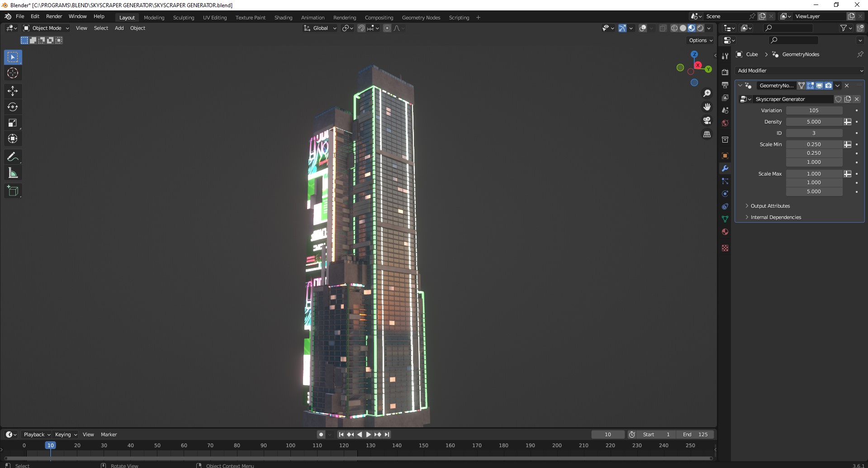
Task: Open the Object Mode dropdown
Action: point(45,28)
